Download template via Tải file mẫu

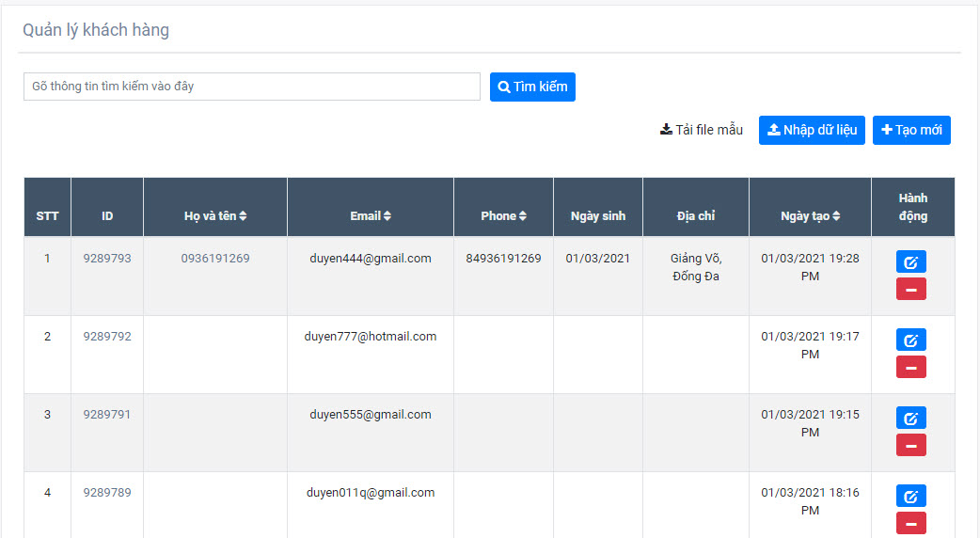[x=702, y=130]
